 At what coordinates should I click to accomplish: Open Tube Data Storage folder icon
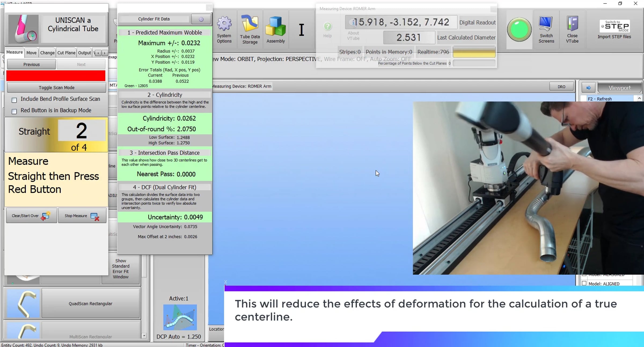250,24
